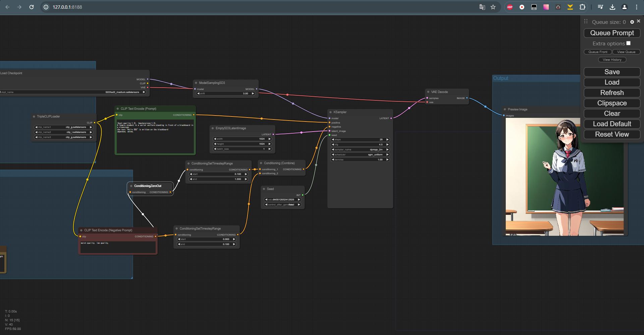Image resolution: width=644 pixels, height=335 pixels.
Task: Open the AdBlock Plus extension icon
Action: [510, 7]
